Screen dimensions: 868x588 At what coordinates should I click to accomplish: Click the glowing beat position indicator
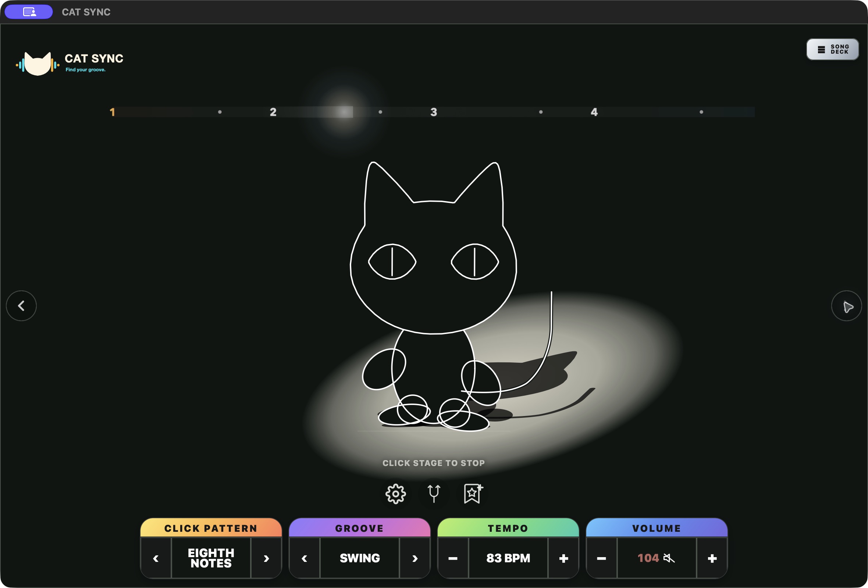coord(344,112)
